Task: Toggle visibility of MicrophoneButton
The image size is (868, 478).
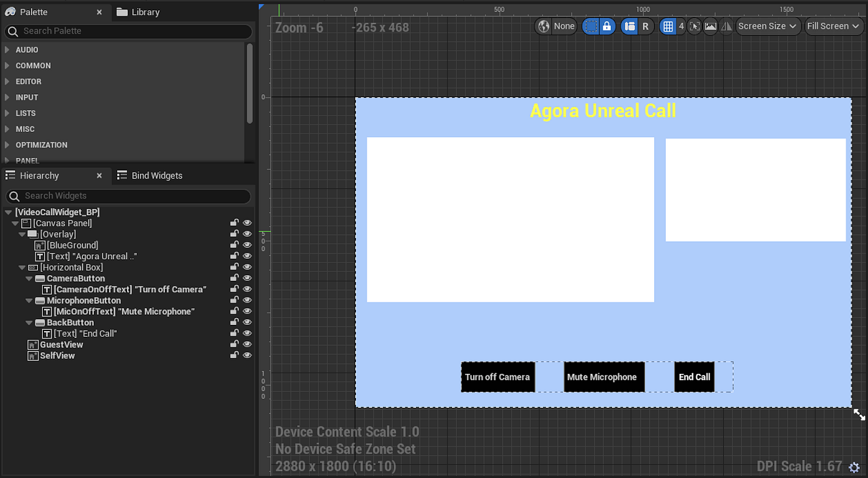Action: coord(247,301)
